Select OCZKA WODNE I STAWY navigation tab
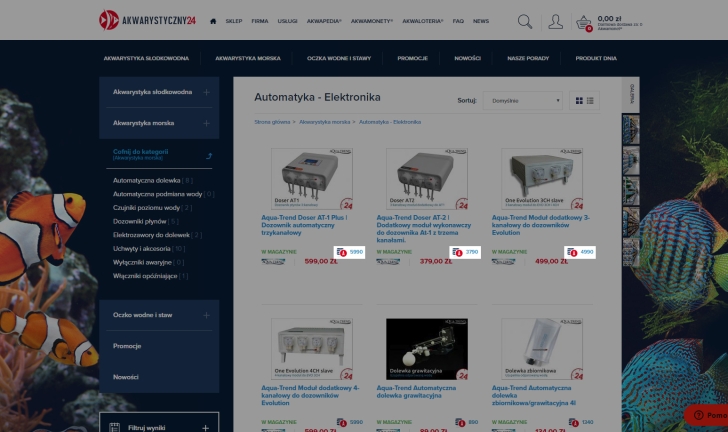The image size is (728, 432). point(339,59)
